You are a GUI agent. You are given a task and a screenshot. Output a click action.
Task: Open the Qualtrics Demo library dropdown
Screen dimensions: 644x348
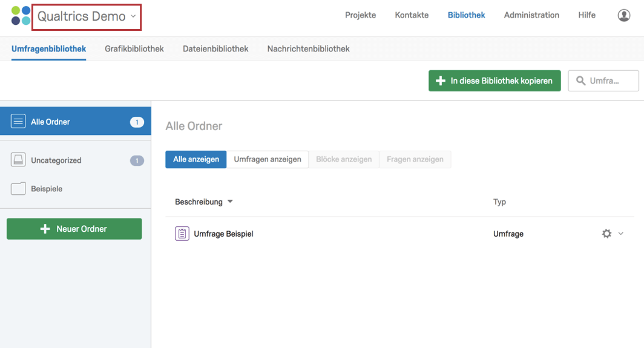point(87,17)
